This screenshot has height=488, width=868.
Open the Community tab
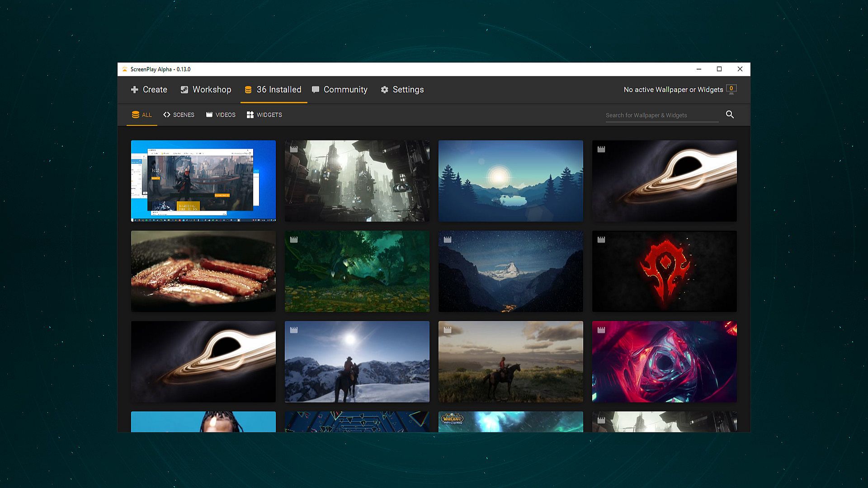340,89
